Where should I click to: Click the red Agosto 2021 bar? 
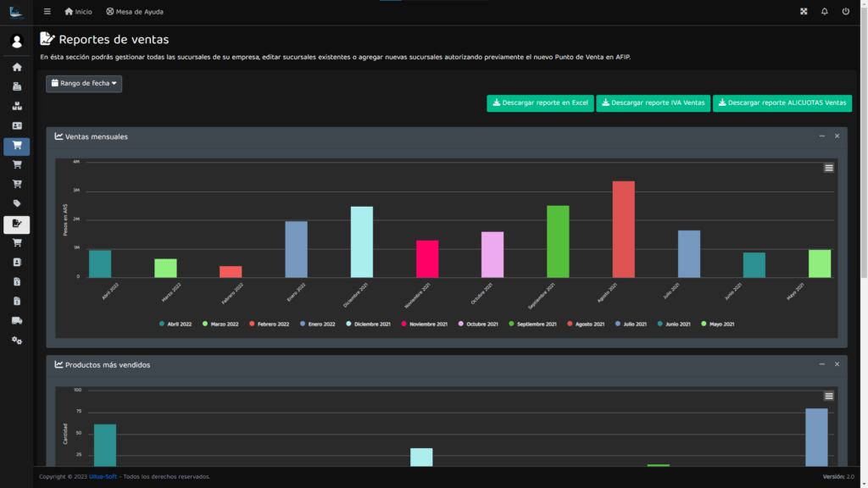tap(623, 229)
